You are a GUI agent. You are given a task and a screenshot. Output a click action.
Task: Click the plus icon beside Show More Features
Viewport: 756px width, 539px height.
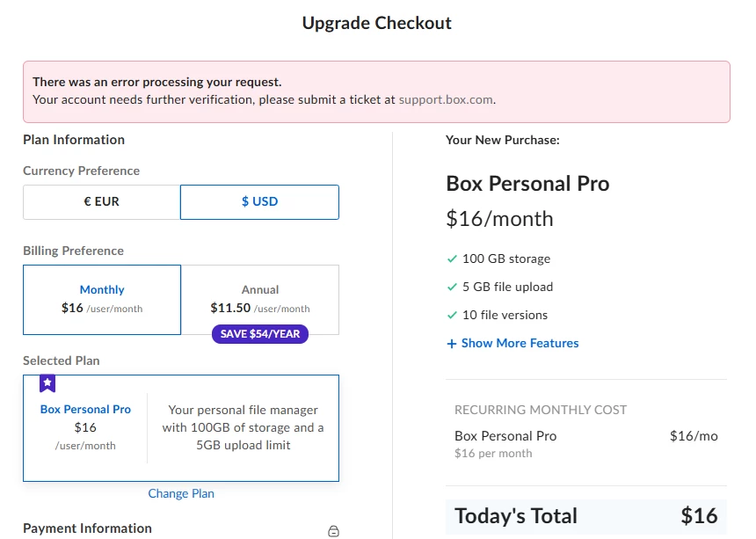(x=451, y=344)
